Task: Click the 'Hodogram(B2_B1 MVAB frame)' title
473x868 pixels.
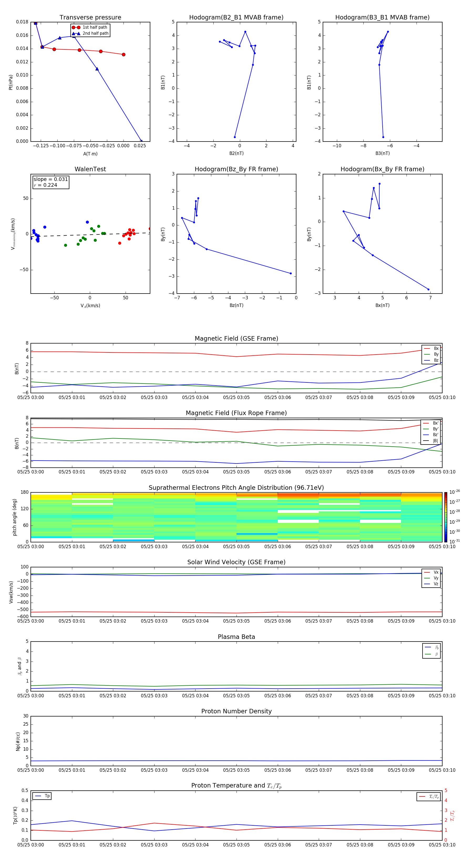Action: (x=236, y=18)
